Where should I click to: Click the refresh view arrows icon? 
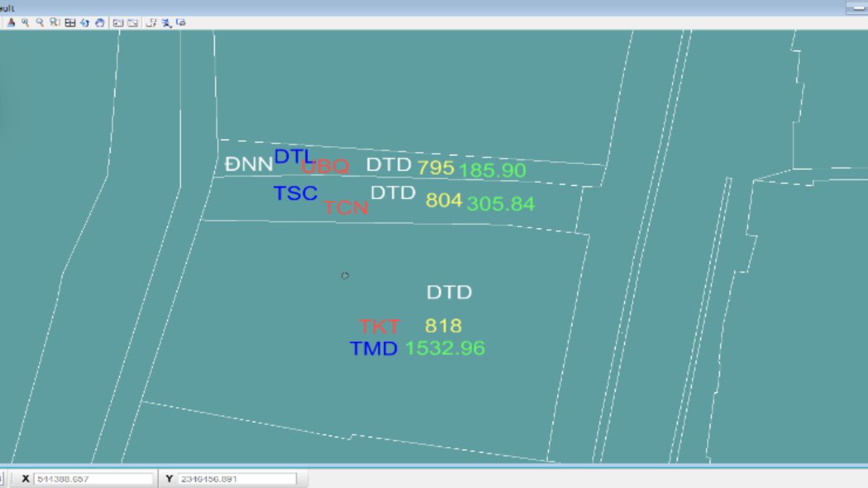(85, 22)
